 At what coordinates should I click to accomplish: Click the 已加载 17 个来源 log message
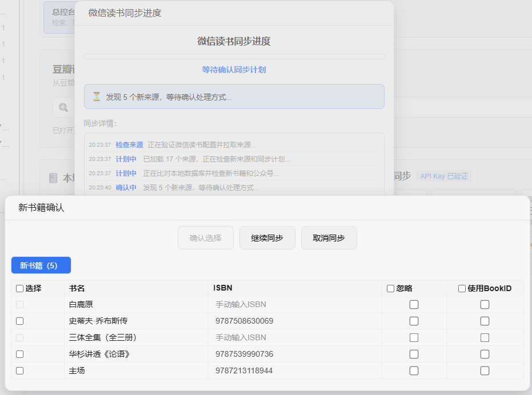(x=217, y=159)
